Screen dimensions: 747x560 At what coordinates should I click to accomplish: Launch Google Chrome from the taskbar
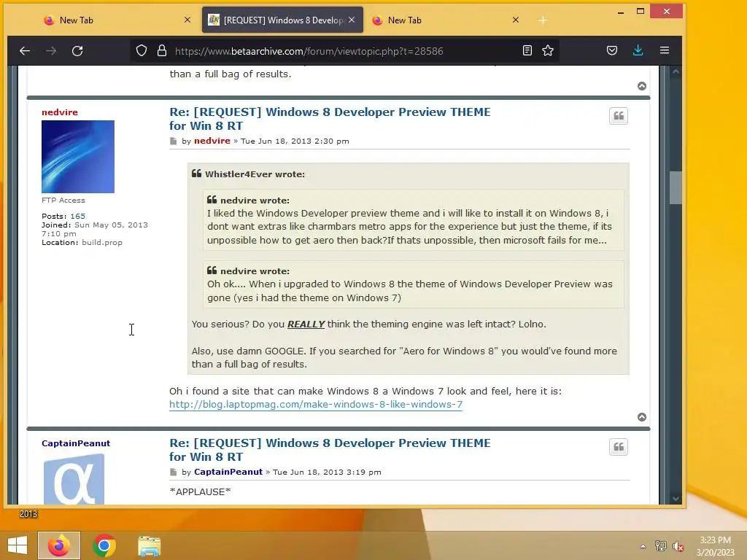coord(104,545)
